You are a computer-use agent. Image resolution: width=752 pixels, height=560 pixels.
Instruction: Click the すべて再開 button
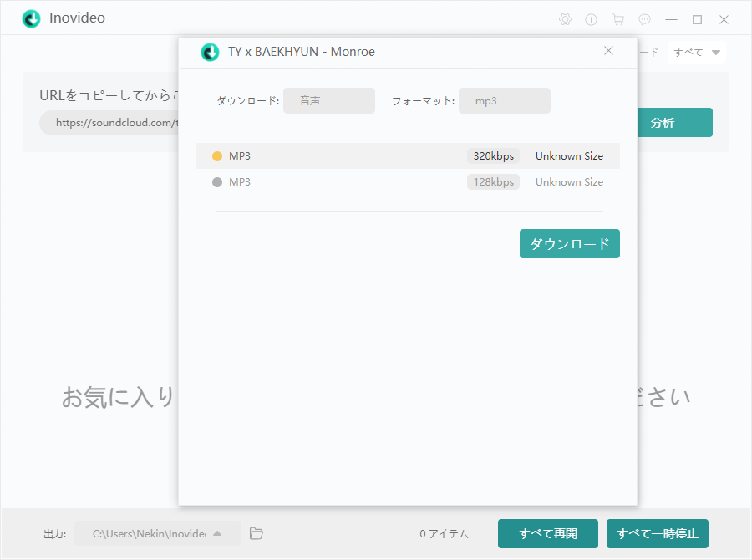point(547,533)
